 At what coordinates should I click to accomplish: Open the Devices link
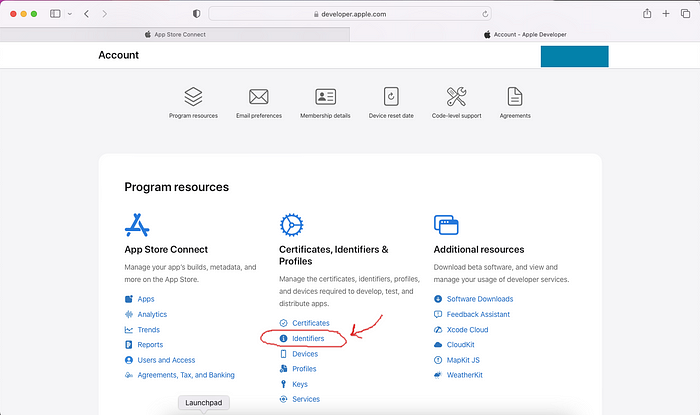[305, 354]
